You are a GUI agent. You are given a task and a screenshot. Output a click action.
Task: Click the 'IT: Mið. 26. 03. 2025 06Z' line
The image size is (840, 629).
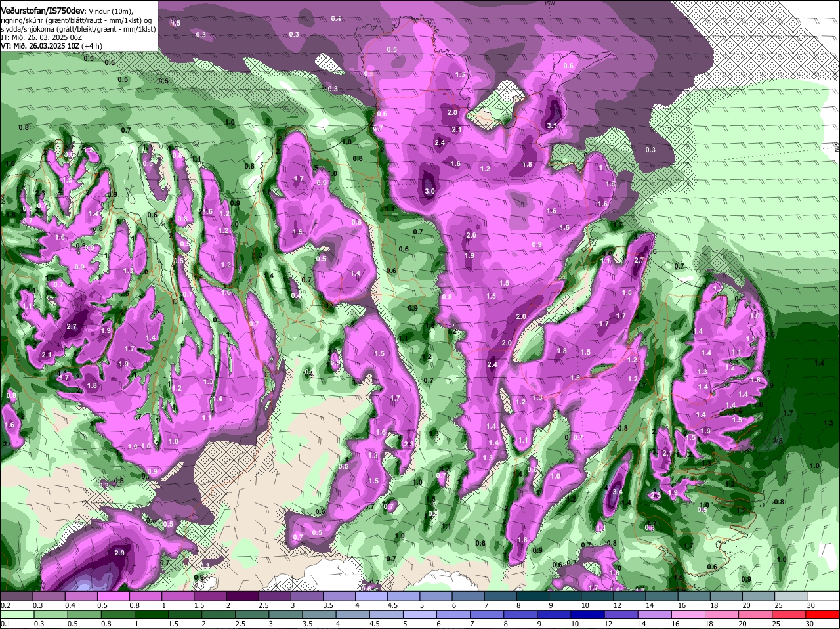pyautogui.click(x=41, y=37)
